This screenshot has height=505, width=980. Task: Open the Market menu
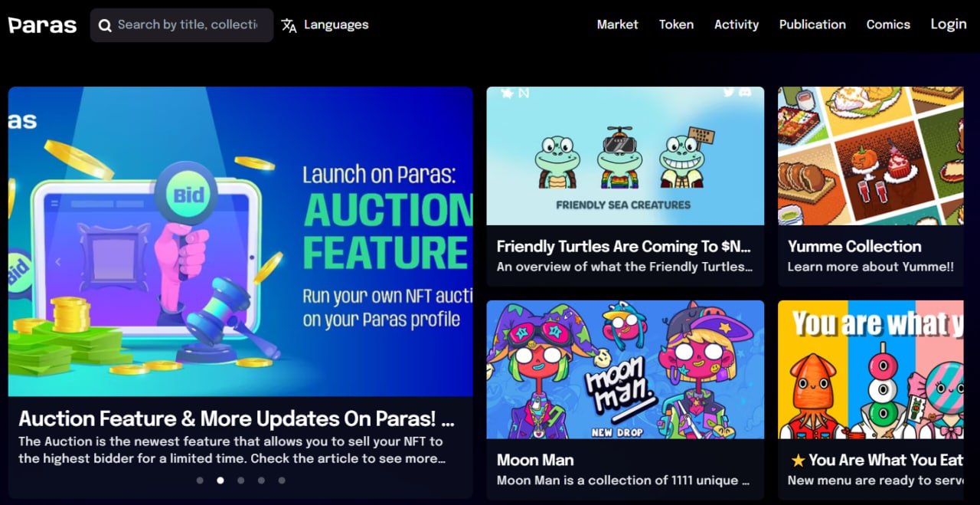pyautogui.click(x=617, y=25)
